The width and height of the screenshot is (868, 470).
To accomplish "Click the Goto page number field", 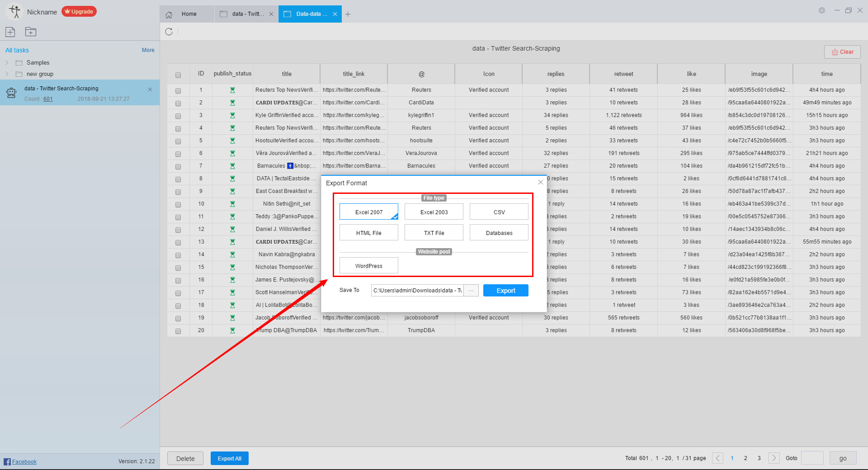I will tap(812, 458).
